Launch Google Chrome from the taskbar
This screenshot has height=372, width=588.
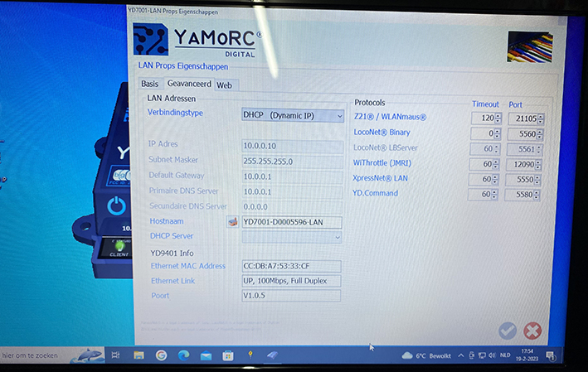click(161, 355)
